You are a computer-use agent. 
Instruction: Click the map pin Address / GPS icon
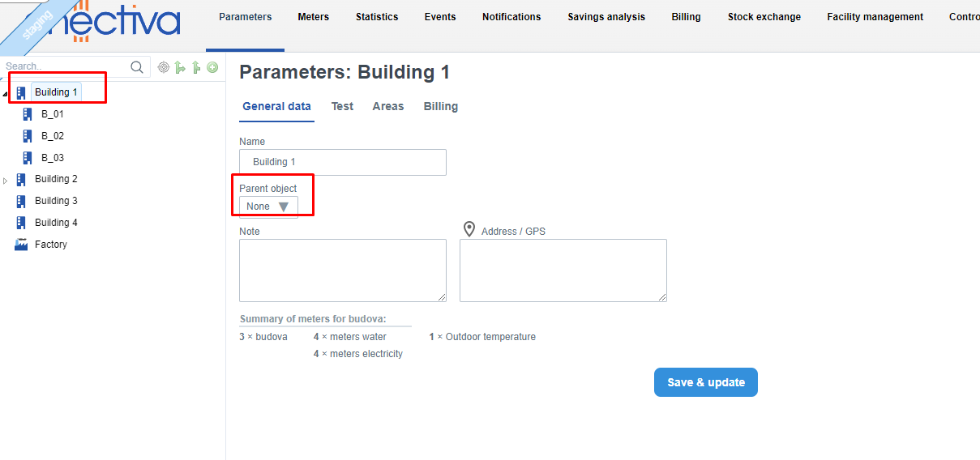click(x=469, y=230)
